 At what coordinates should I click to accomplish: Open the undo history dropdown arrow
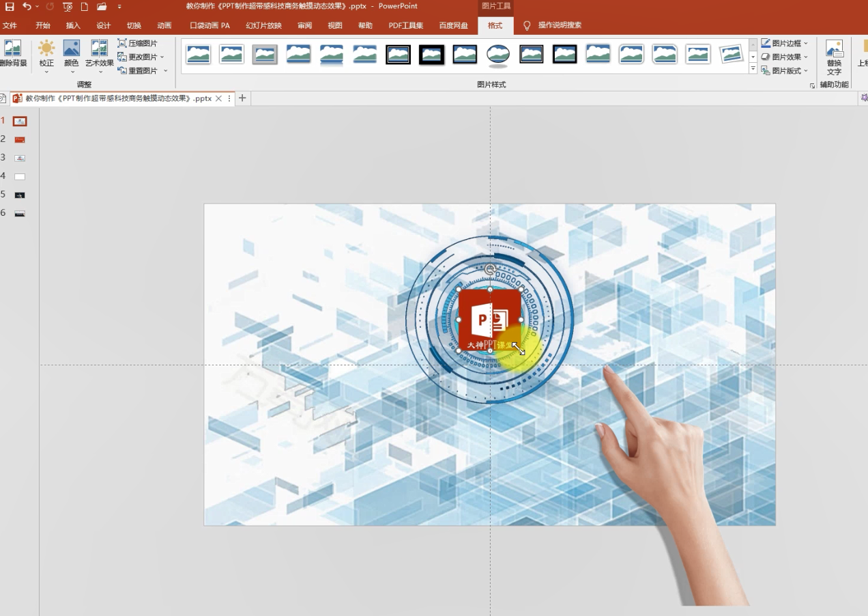[37, 6]
